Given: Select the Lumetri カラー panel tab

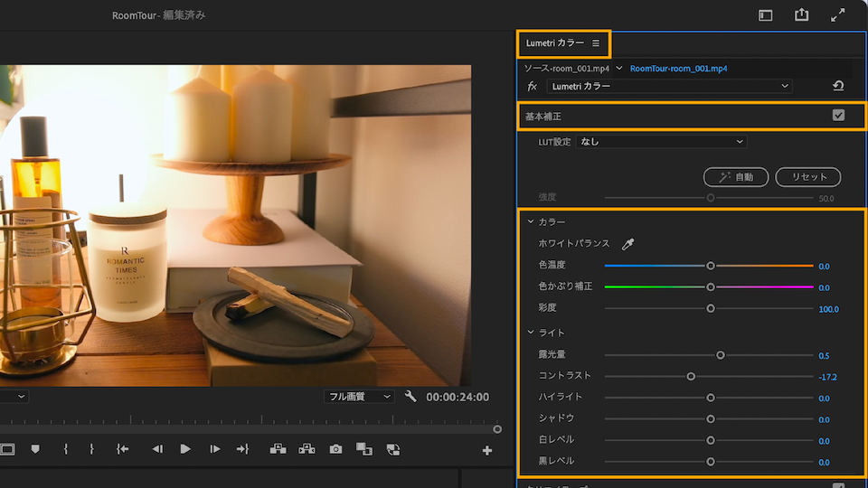Looking at the screenshot, I should click(555, 43).
